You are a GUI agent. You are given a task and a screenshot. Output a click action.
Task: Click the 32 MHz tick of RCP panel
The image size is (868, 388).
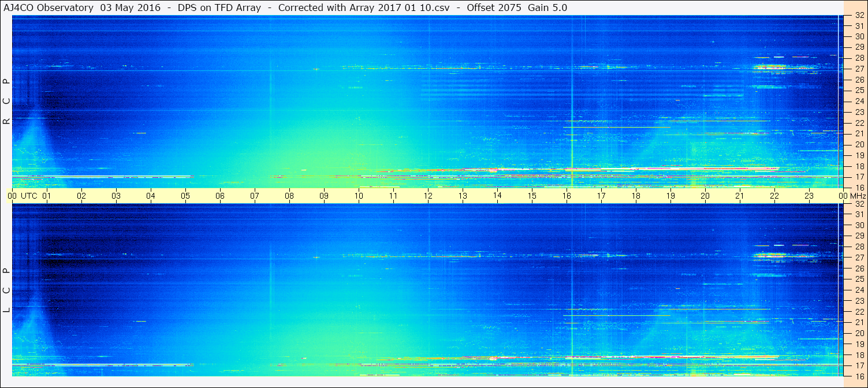859,16
